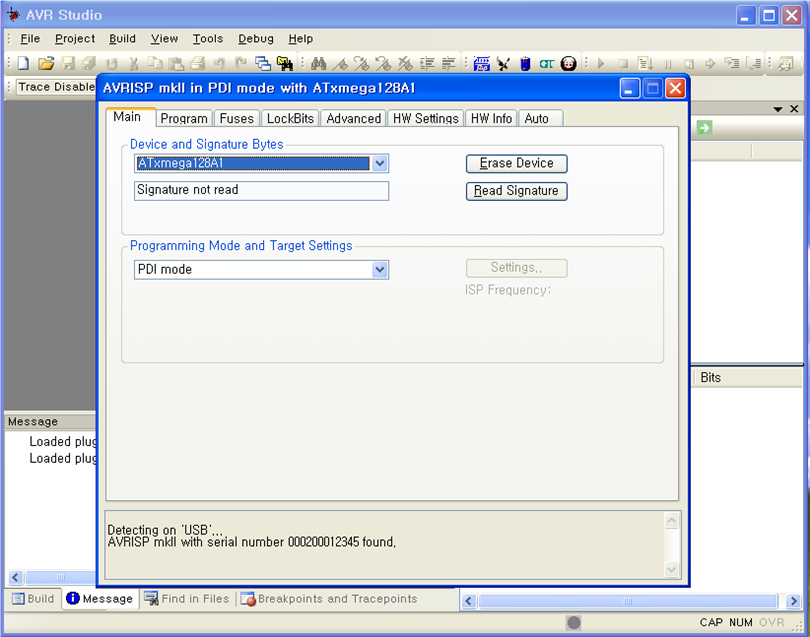The height and width of the screenshot is (637, 810).
Task: Click the dialog output scroll down arrow
Action: (x=672, y=569)
